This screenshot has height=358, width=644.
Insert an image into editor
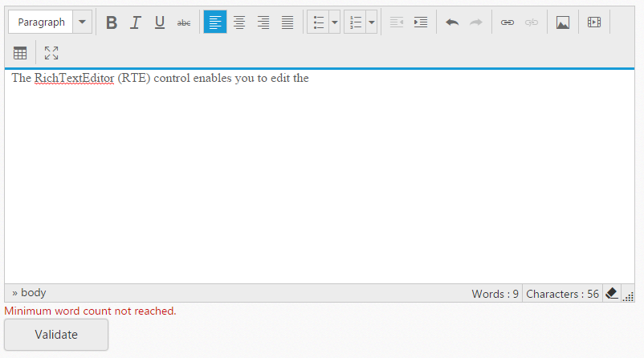[563, 22]
